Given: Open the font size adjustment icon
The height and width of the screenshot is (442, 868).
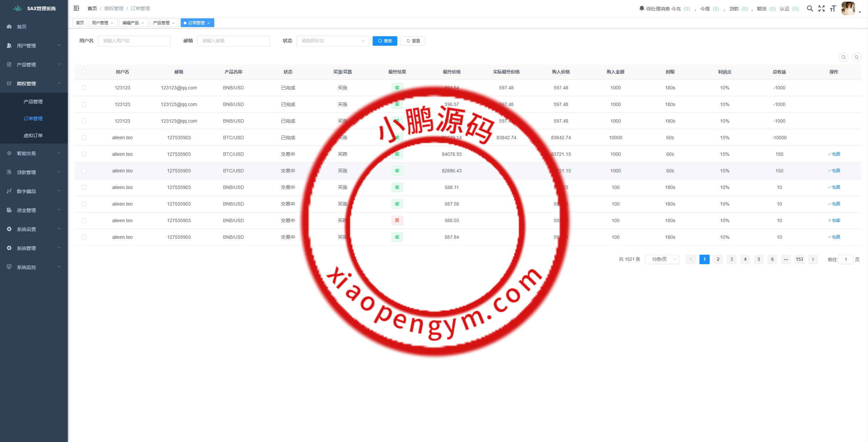Looking at the screenshot, I should pyautogui.click(x=833, y=8).
